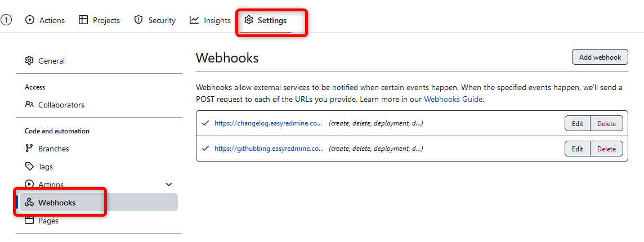Image resolution: width=644 pixels, height=242 pixels.
Task: Click events list text on changelog webhook row
Action: [x=376, y=123]
